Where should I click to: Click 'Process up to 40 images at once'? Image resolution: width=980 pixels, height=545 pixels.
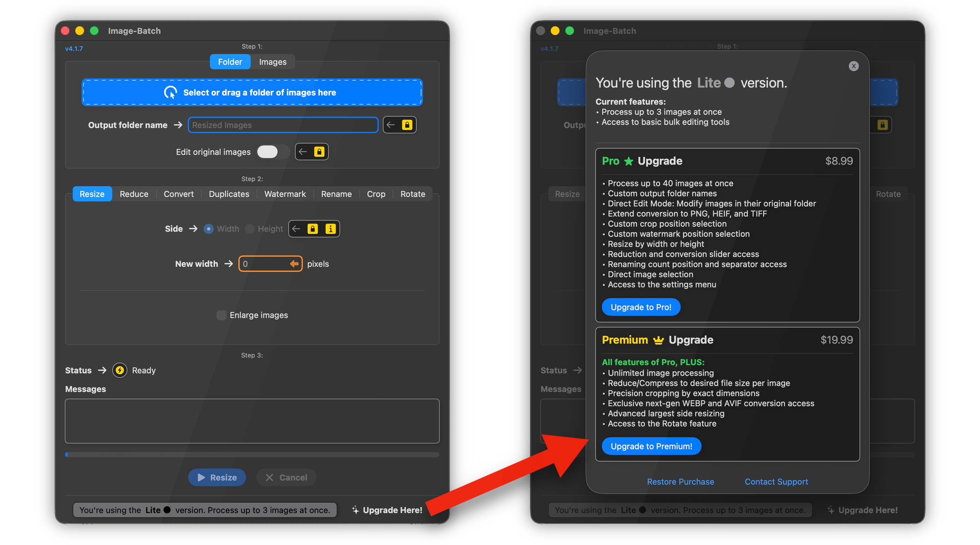(670, 183)
